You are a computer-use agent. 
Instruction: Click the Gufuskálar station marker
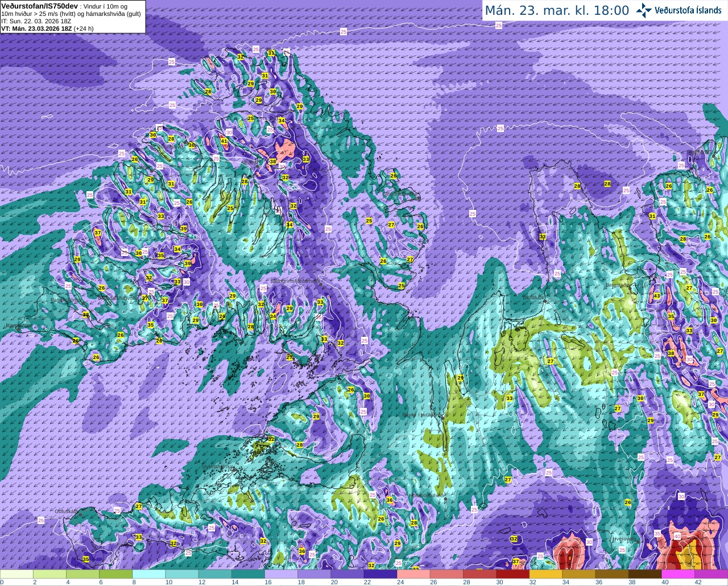pos(80,514)
